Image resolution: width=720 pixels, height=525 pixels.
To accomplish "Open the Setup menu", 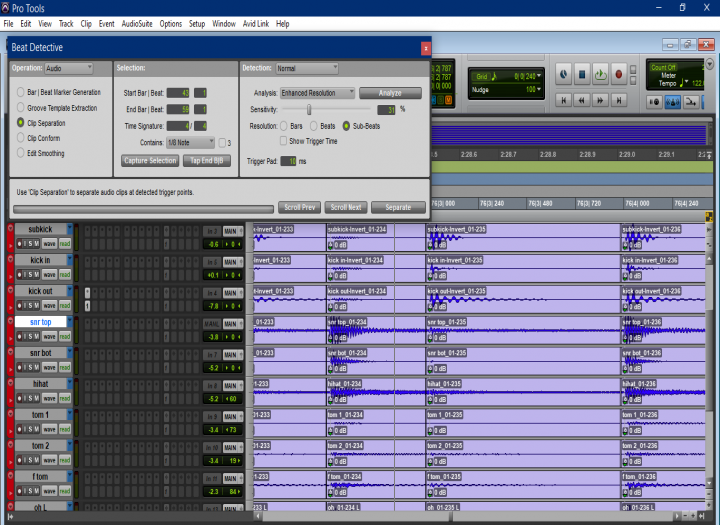I will tap(197, 24).
